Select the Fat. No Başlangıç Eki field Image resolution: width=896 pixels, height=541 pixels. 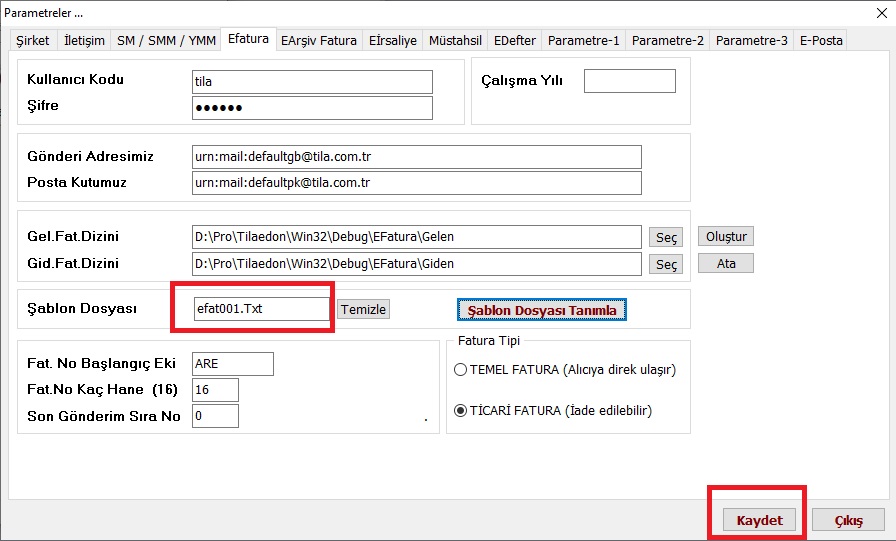click(232, 363)
